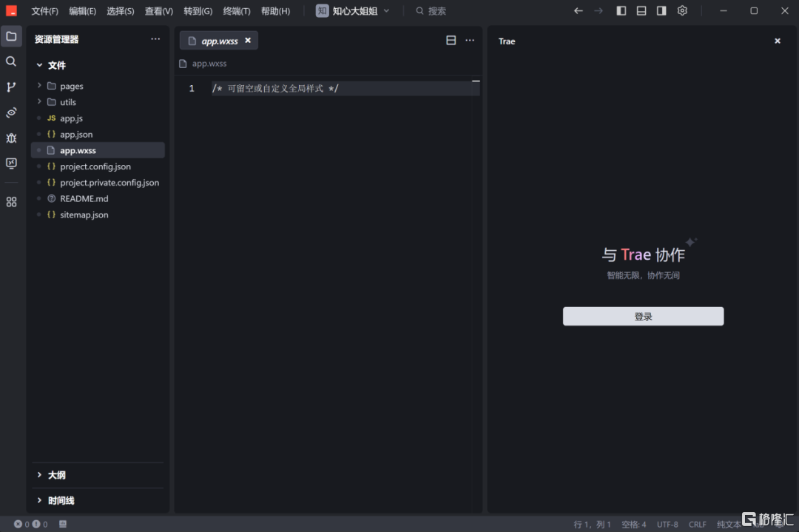This screenshot has height=532, width=799.
Task: Open the app.json file
Action: (98, 135)
